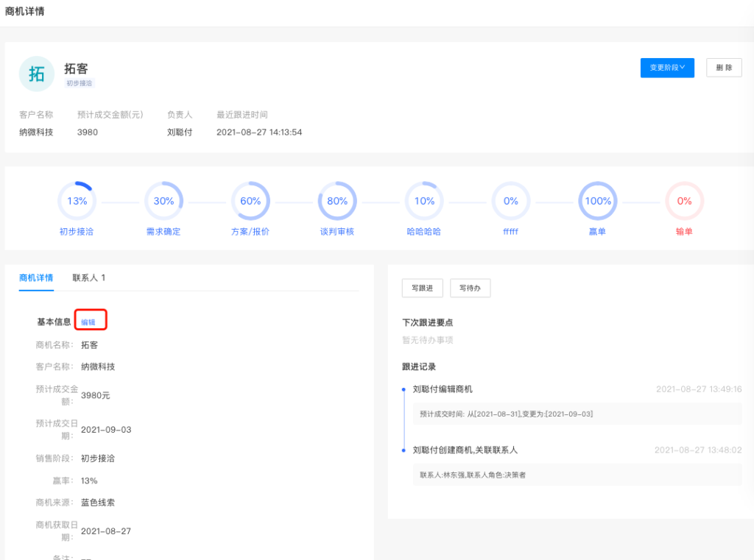Viewport: 754px width, 560px height.
Task: Switch to the 商机详情 tab
Action: pyautogui.click(x=36, y=278)
